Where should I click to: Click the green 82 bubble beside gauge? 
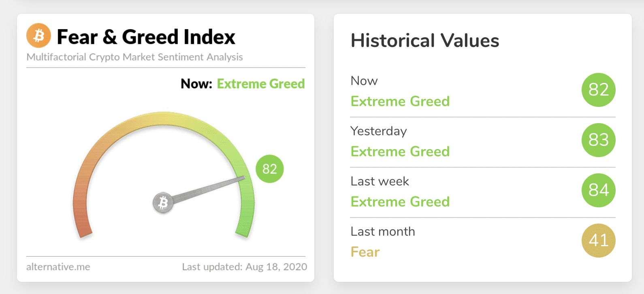269,169
